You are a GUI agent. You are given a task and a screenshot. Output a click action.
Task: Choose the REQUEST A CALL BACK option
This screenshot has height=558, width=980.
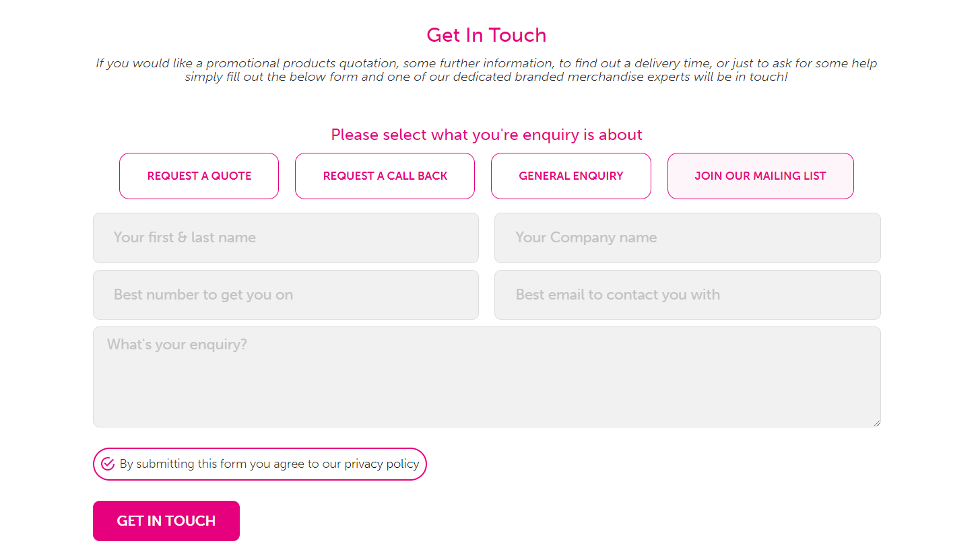click(x=385, y=176)
